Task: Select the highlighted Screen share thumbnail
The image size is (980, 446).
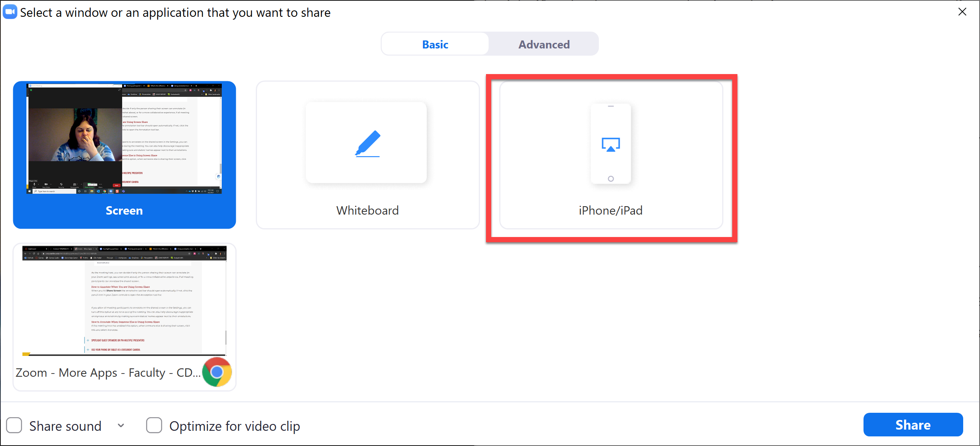Action: [x=124, y=155]
